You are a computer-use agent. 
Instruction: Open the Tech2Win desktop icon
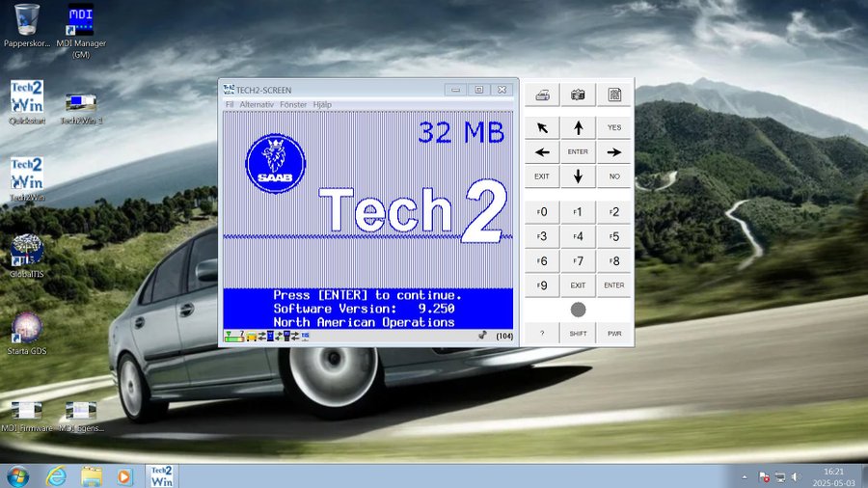(27, 179)
